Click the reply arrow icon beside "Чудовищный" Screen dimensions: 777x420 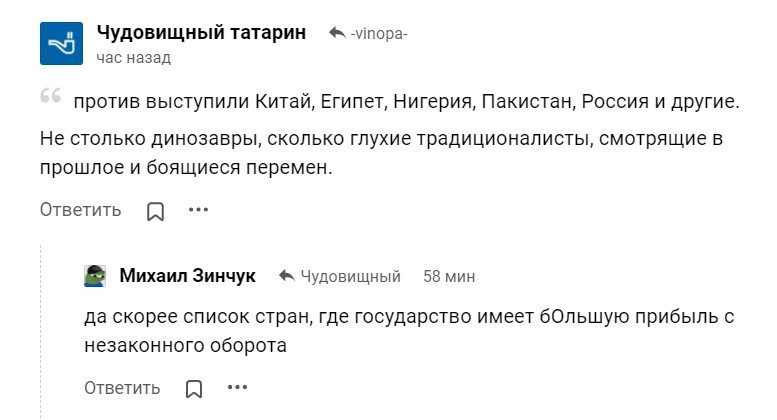coord(287,276)
